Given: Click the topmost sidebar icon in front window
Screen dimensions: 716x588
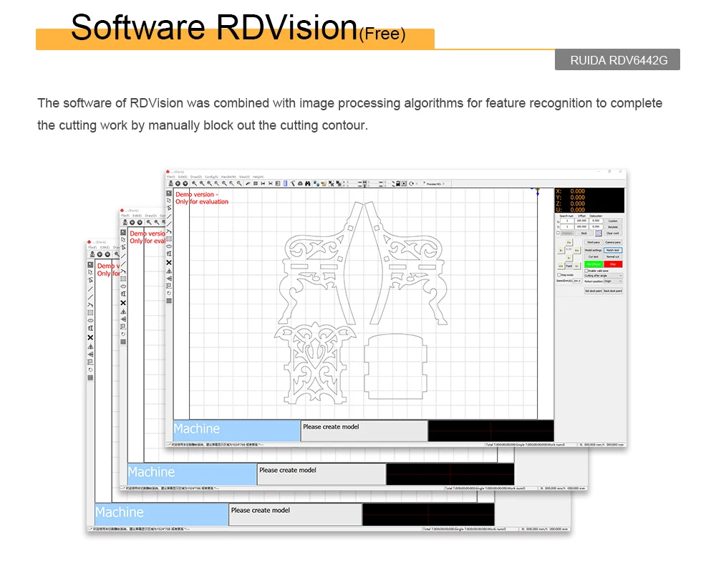Looking at the screenshot, I should [169, 193].
